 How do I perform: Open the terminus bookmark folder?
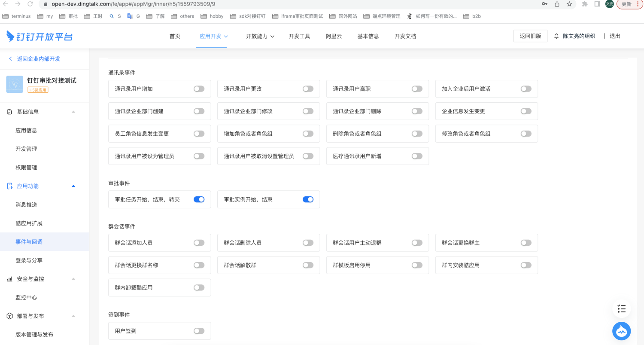coord(17,16)
